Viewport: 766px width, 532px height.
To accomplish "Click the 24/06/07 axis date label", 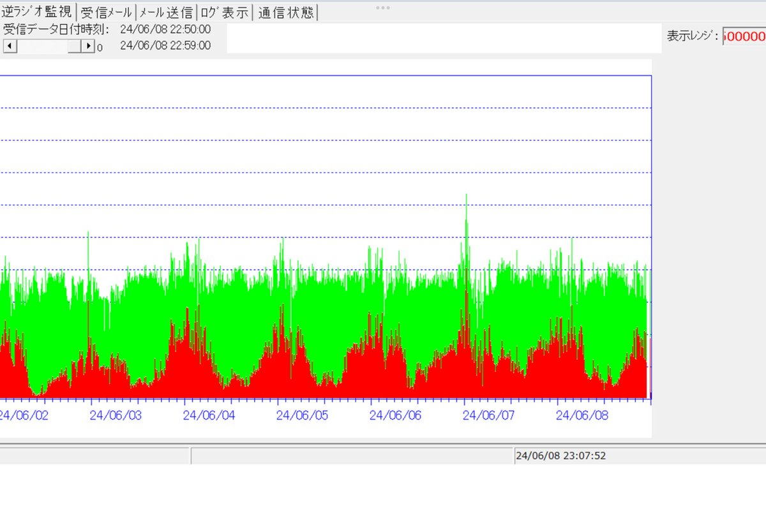I will pyautogui.click(x=488, y=415).
